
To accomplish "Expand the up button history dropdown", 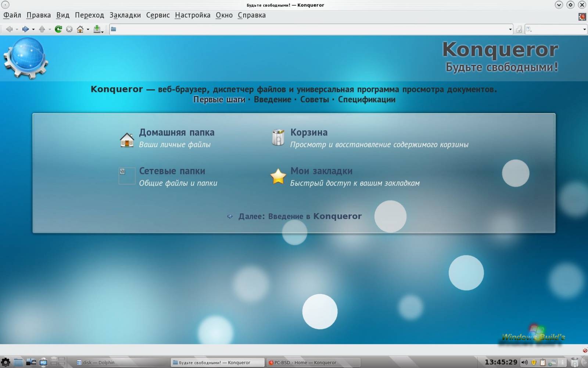I will (x=50, y=29).
